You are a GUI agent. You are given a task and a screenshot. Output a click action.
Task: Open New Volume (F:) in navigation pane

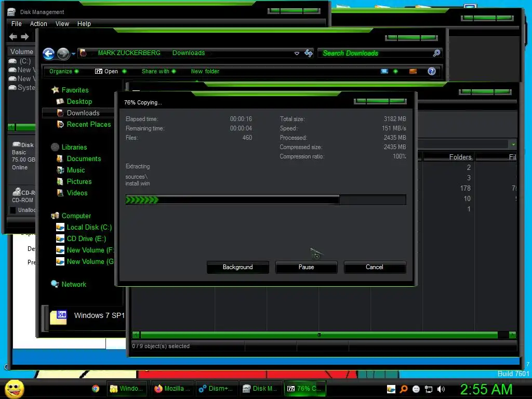tap(90, 250)
